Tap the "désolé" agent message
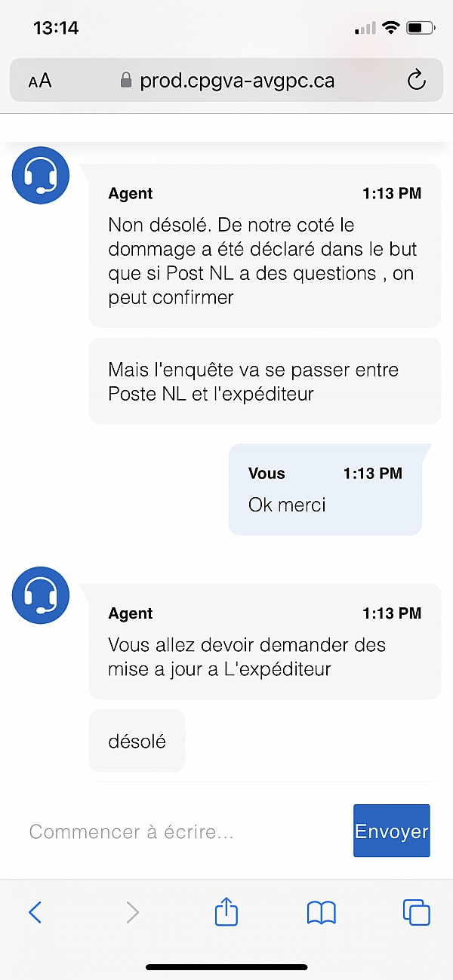 (137, 741)
